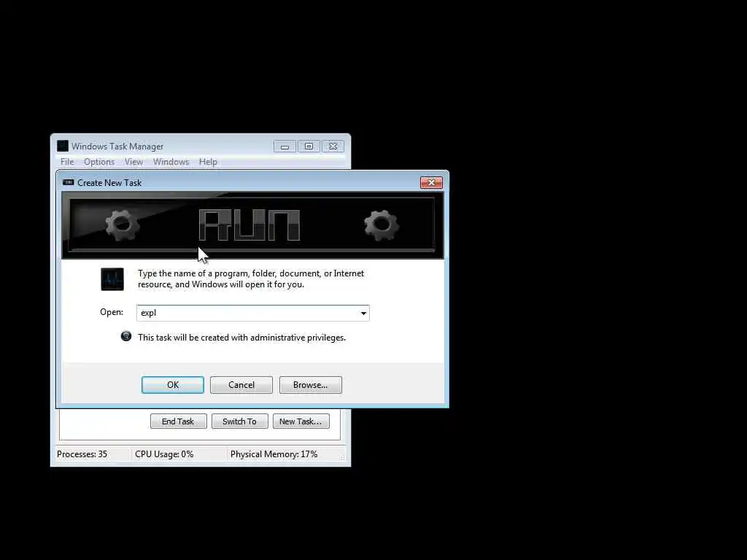
Task: Click the Physical Memory: 17% status entry
Action: [x=274, y=454]
